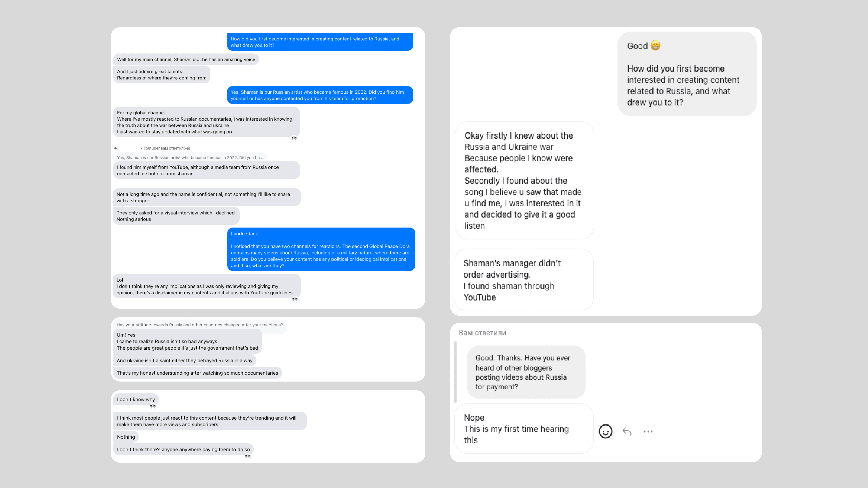Click the small reply arrow before 'Youtuber вам ответил(-а)'
The height and width of the screenshot is (488, 868).
coord(116,148)
